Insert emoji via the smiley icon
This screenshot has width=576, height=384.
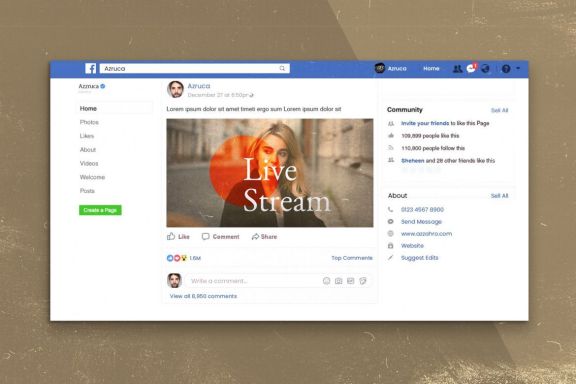(x=326, y=281)
